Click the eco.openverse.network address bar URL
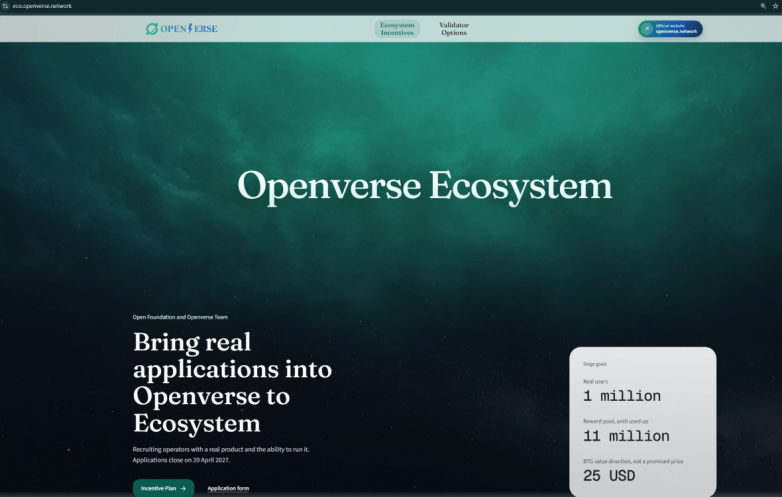The width and height of the screenshot is (782, 497). pyautogui.click(x=42, y=6)
